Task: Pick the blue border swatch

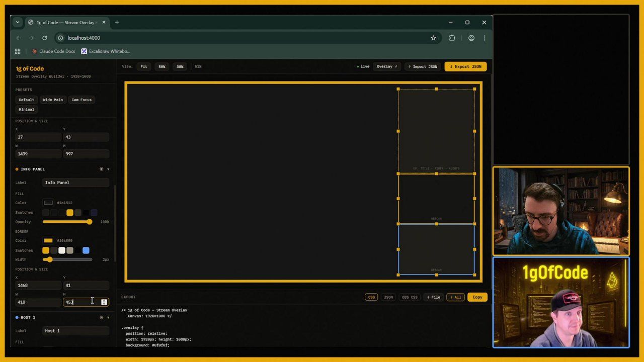Action: click(x=86, y=250)
